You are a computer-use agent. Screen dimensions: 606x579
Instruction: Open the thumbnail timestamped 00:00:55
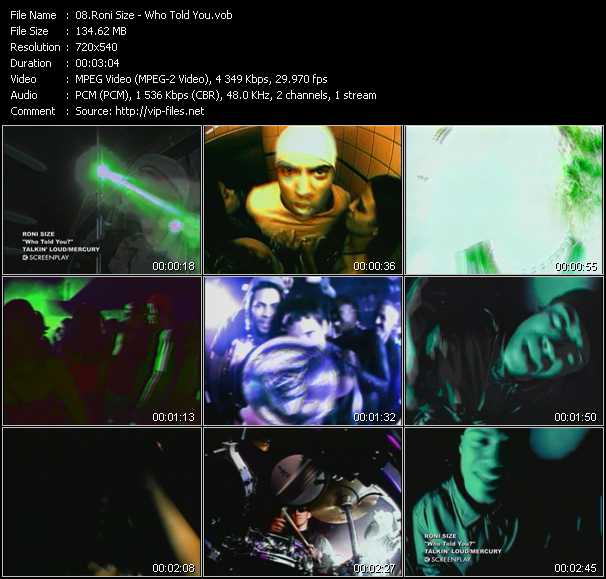pyautogui.click(x=504, y=200)
